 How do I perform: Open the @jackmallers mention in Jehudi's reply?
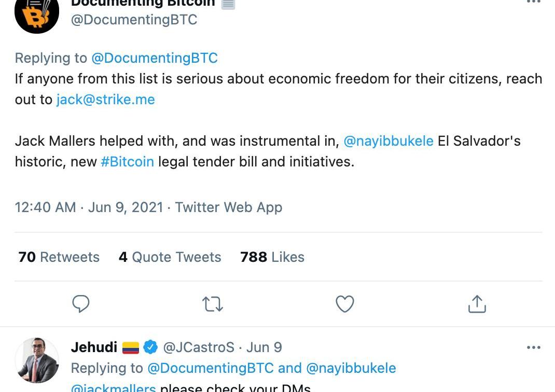113,388
